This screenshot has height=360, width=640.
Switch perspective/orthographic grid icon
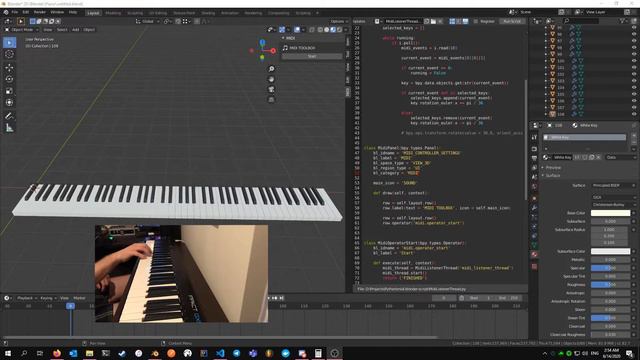(x=271, y=100)
